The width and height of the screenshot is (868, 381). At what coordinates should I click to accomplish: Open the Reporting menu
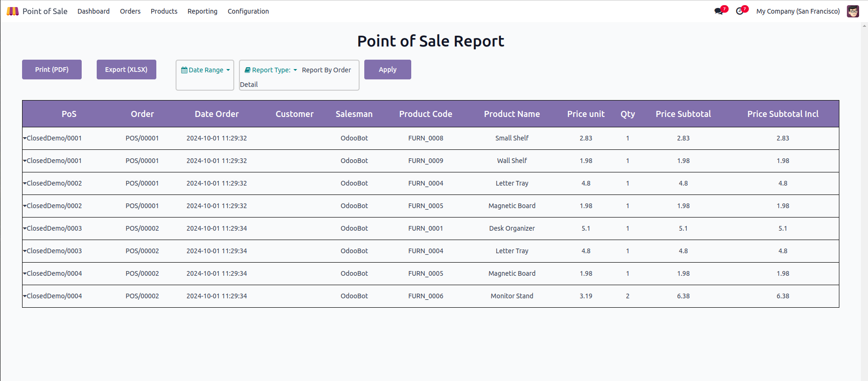(x=202, y=11)
